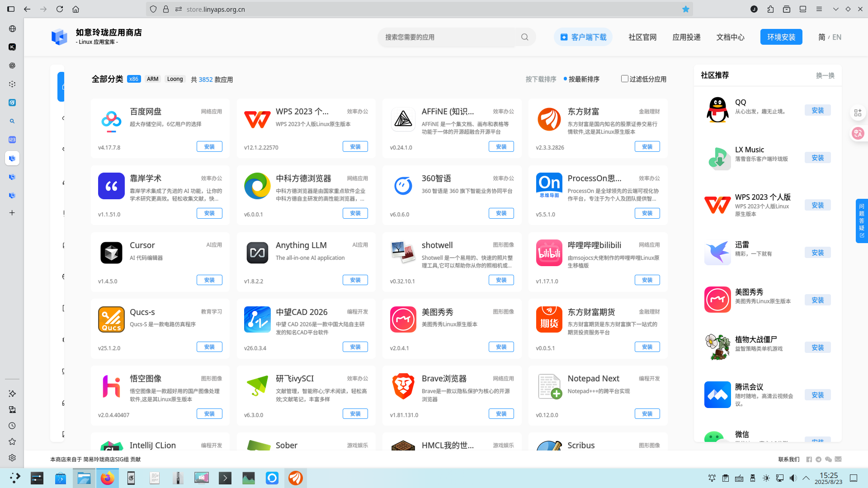The height and width of the screenshot is (488, 868).
Task: Click the blue 环境安装 button
Action: [x=781, y=37]
